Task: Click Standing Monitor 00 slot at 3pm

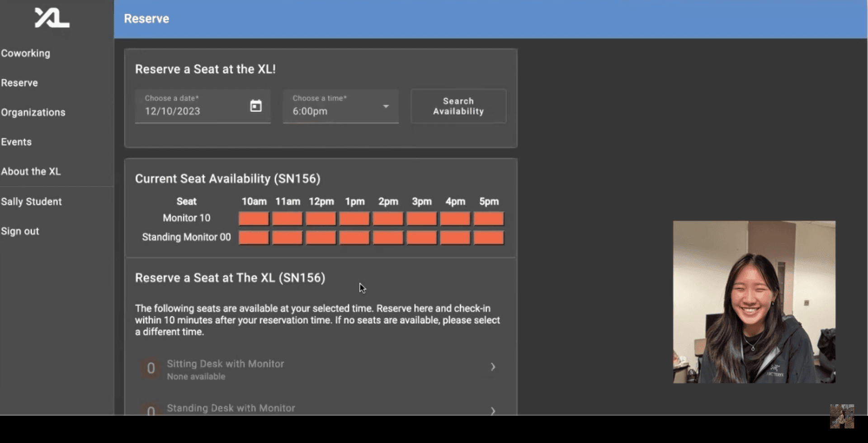Action: [x=421, y=238]
